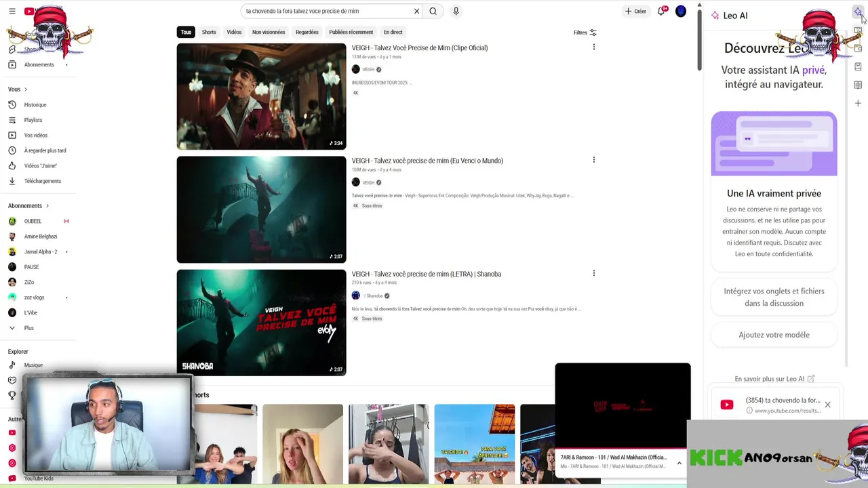Viewport: 868px width, 488px height.
Task: Select the Vidéos filter chip
Action: 234,32
